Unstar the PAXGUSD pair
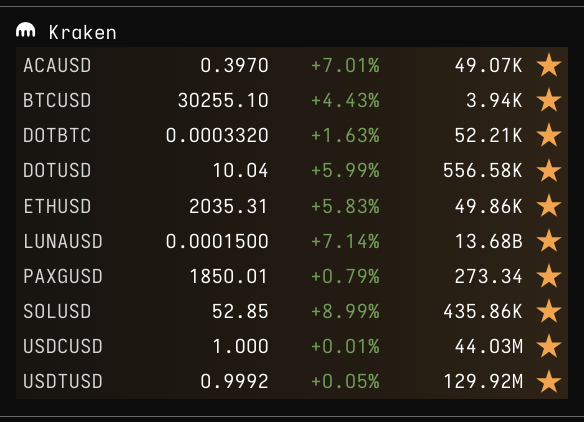 (549, 276)
